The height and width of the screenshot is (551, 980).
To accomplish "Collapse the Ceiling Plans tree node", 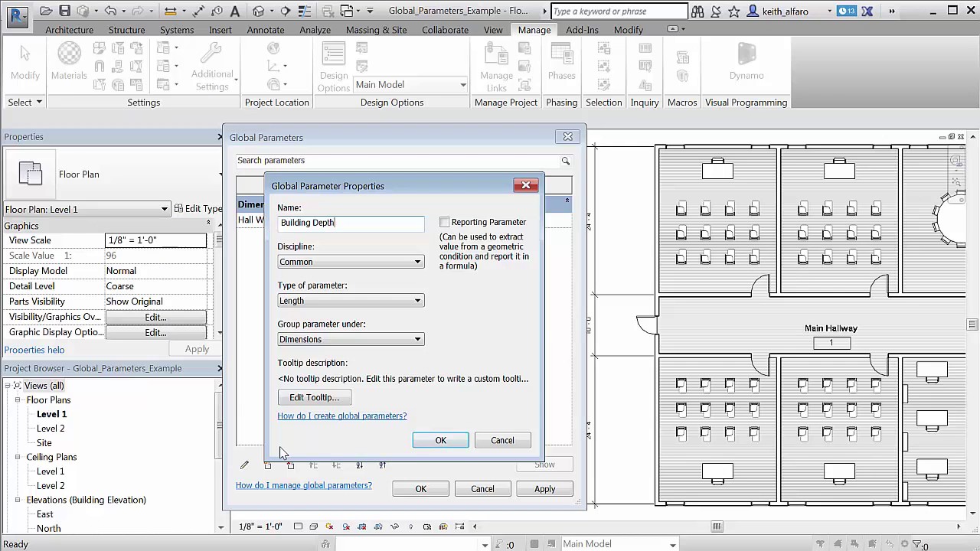I will (18, 457).
